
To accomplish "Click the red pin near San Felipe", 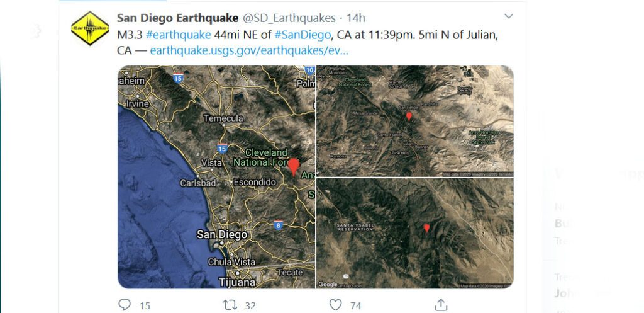I will pyautogui.click(x=409, y=117).
